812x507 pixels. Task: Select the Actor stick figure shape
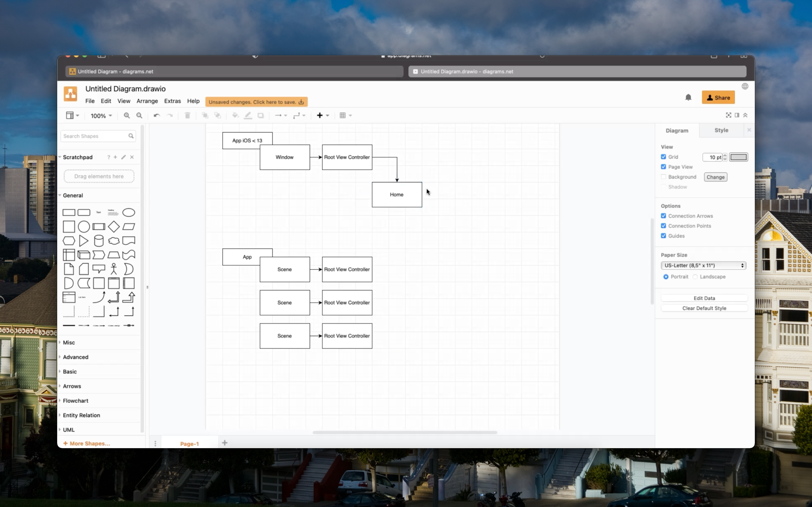114,269
